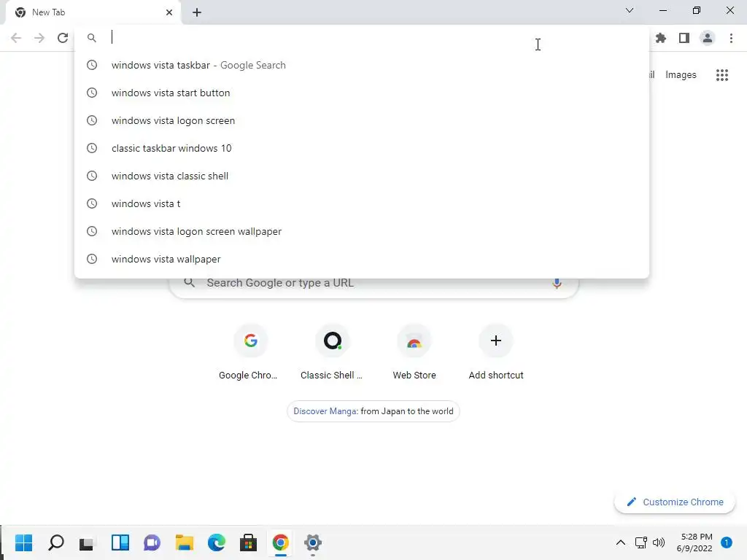This screenshot has width=747, height=560.
Task: Choose suggestion 'classic taskbar windows 10'
Action: [362, 148]
